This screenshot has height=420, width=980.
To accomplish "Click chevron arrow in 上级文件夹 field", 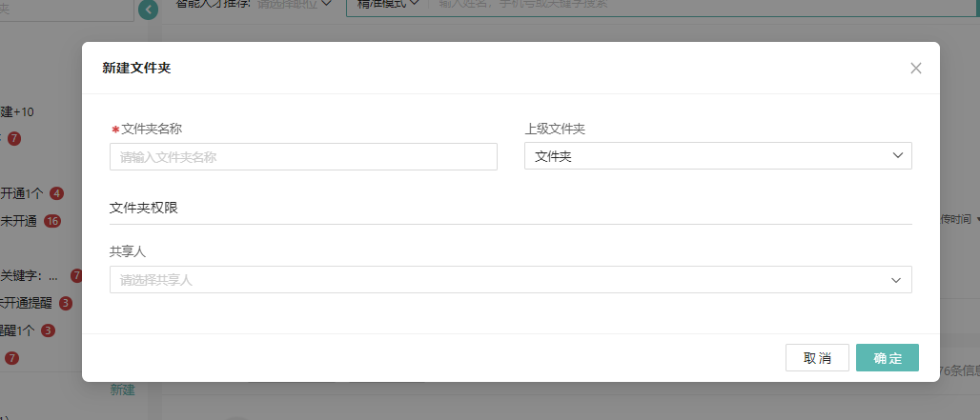I will 897,156.
